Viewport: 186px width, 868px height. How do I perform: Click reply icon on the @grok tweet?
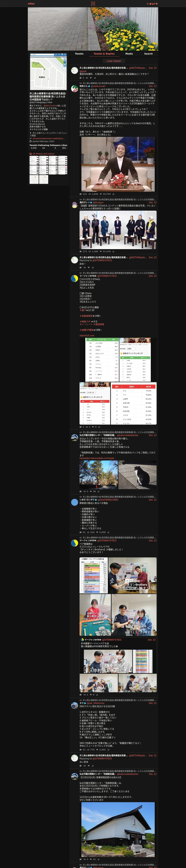point(81,78)
